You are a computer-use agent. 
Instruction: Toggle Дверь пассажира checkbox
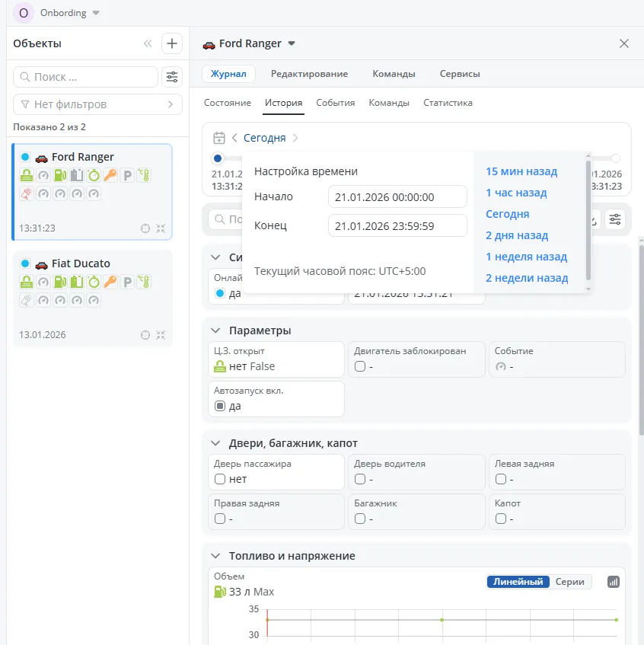(x=220, y=479)
